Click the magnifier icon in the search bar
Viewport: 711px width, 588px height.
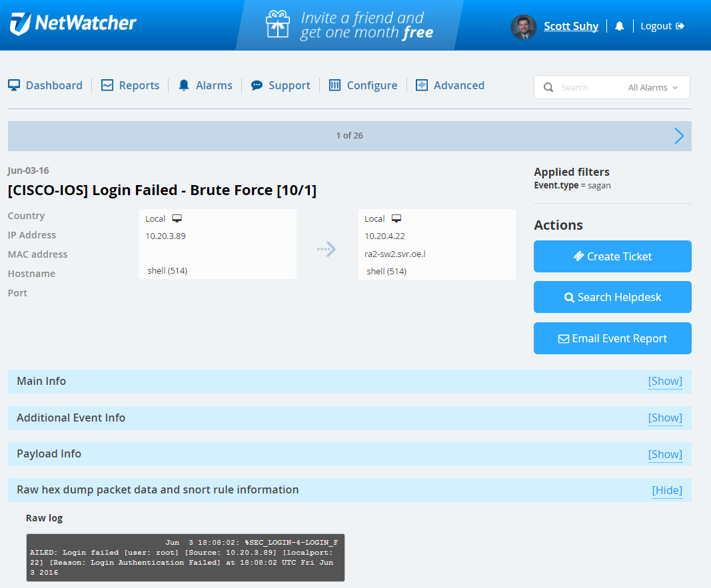coord(548,87)
